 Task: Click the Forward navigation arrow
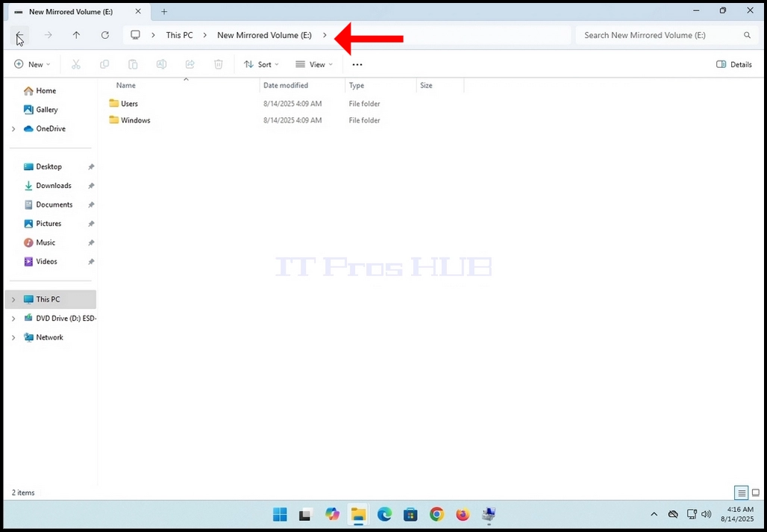[x=48, y=35]
